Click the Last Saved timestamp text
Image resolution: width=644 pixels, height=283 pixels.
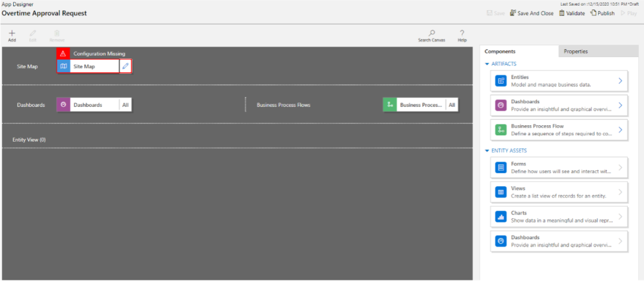[599, 4]
